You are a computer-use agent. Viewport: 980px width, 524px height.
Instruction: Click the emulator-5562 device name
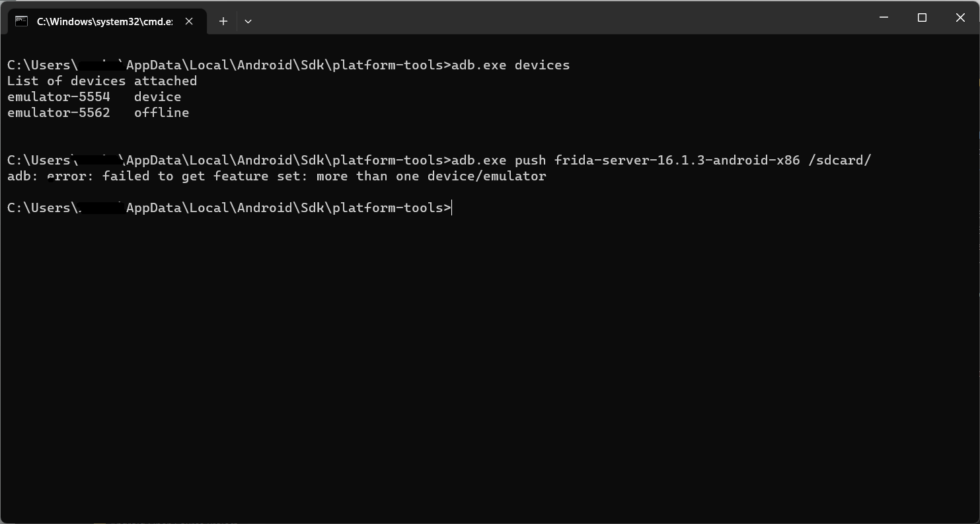[x=59, y=112]
